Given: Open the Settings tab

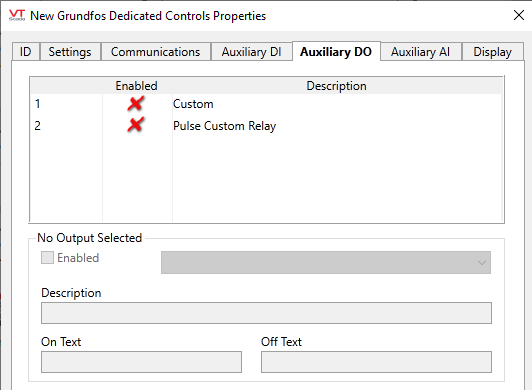Looking at the screenshot, I should (70, 52).
